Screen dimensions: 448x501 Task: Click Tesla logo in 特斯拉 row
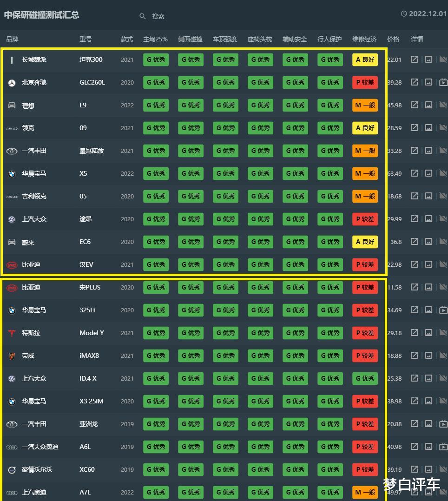[12, 333]
